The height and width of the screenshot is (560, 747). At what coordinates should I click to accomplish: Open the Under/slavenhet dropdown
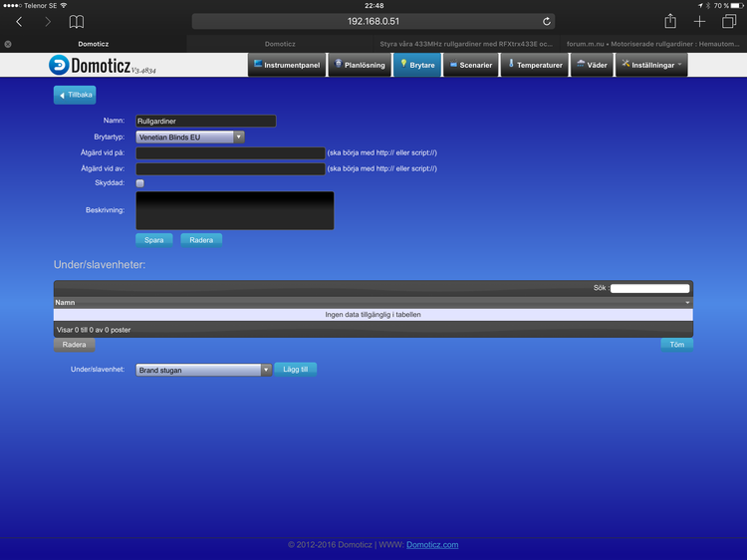click(x=203, y=370)
